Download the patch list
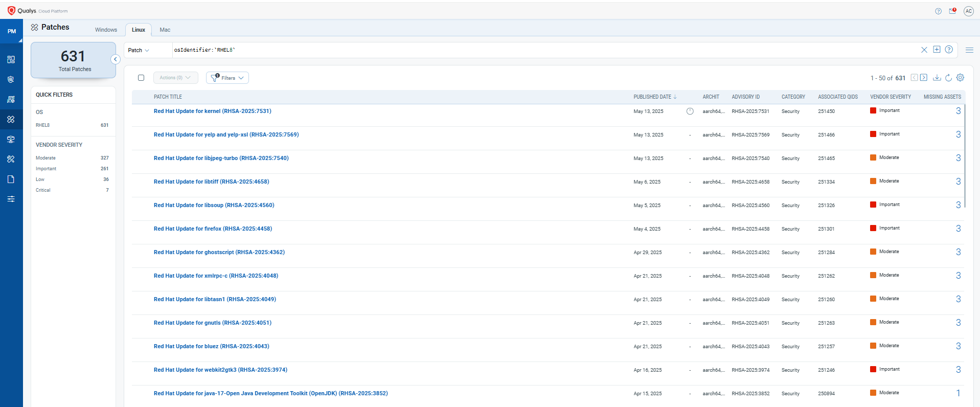The width and height of the screenshot is (980, 407). [x=937, y=78]
